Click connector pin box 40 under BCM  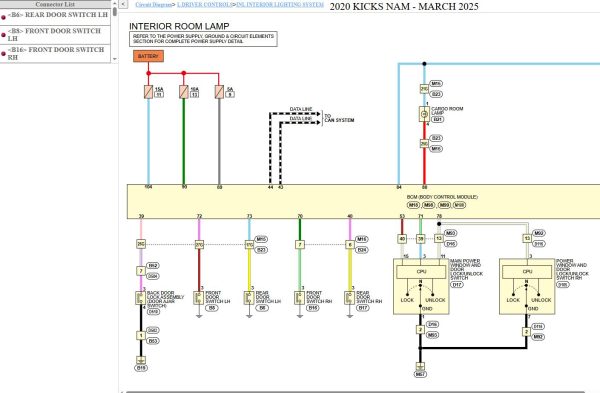pos(402,239)
